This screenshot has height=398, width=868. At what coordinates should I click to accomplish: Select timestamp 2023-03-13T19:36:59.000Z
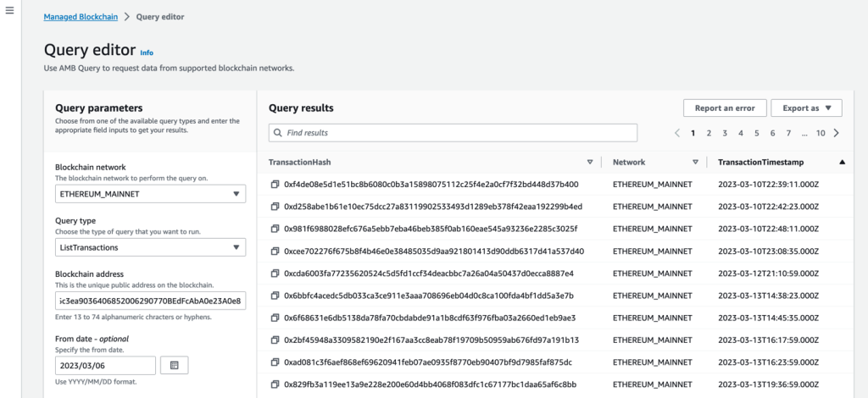(x=768, y=384)
